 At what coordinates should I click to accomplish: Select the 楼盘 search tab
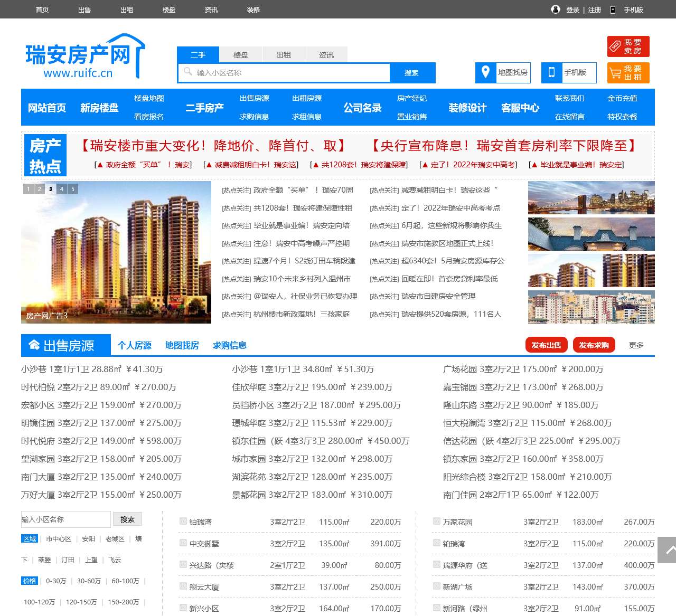[x=241, y=54]
